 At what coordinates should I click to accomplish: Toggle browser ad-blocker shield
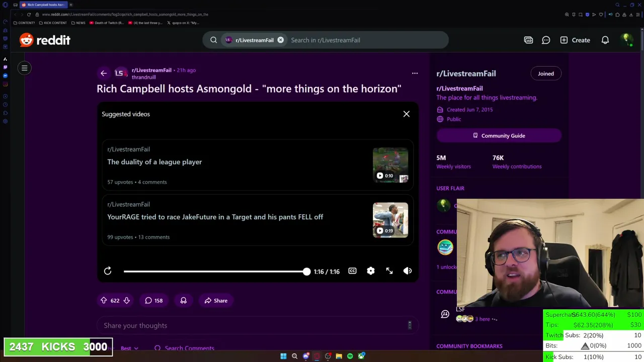point(587,15)
